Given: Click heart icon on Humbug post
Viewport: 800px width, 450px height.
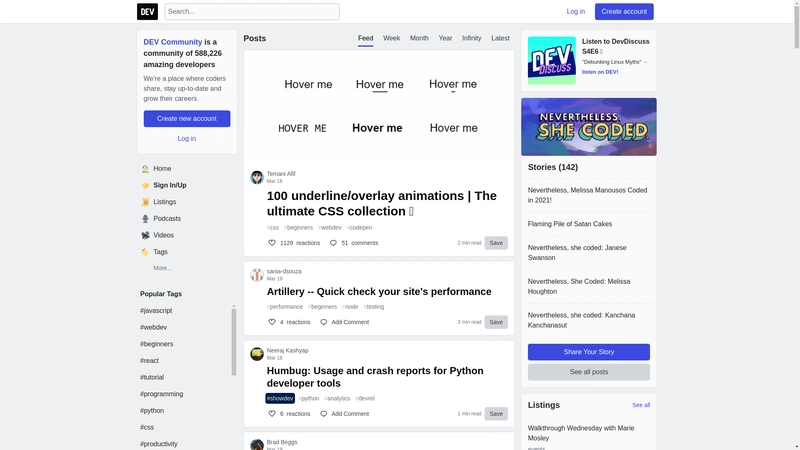Looking at the screenshot, I should point(272,414).
